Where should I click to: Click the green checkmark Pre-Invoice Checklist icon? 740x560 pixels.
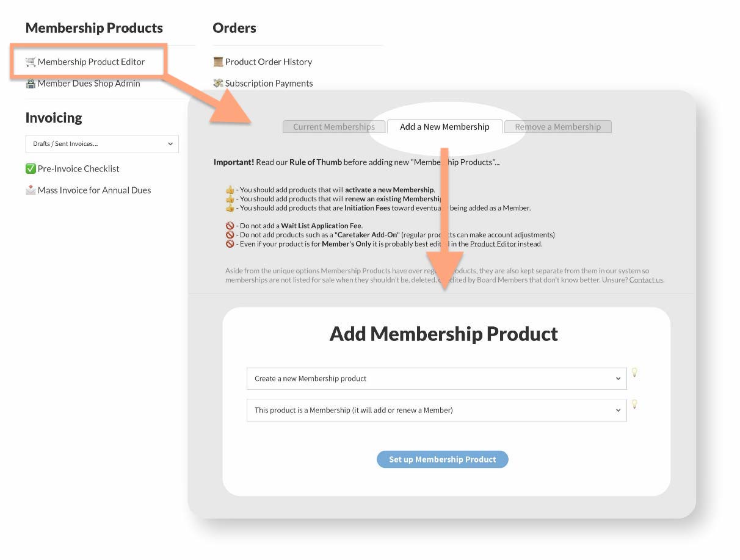click(31, 169)
